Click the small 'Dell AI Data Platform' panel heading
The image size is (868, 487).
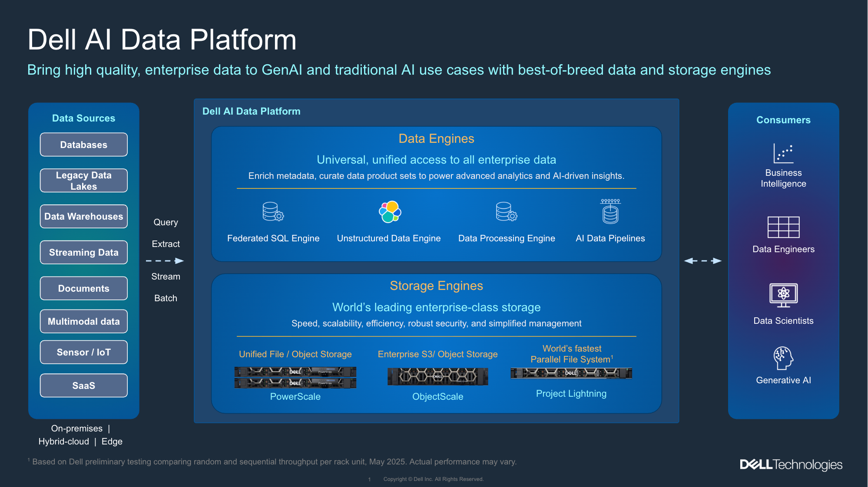pyautogui.click(x=252, y=111)
